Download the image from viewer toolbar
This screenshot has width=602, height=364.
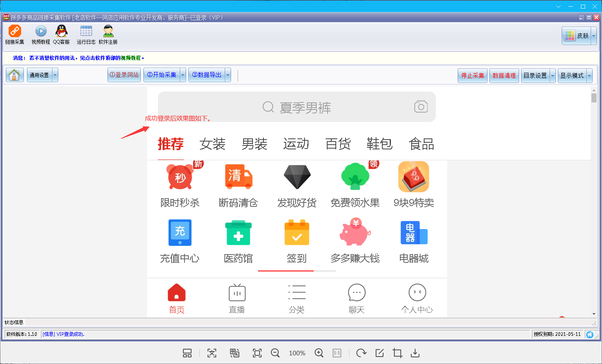pyautogui.click(x=415, y=353)
